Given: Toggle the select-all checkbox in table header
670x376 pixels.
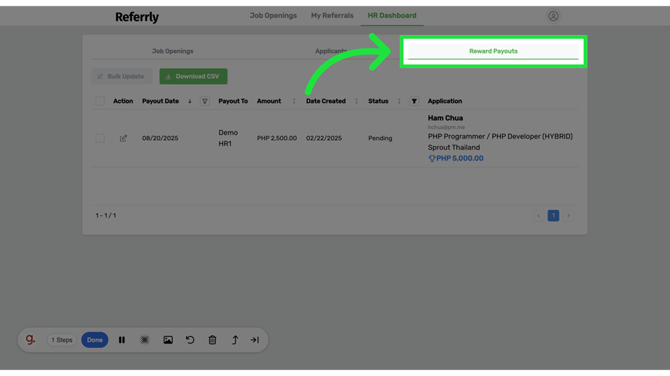Looking at the screenshot, I should click(100, 101).
